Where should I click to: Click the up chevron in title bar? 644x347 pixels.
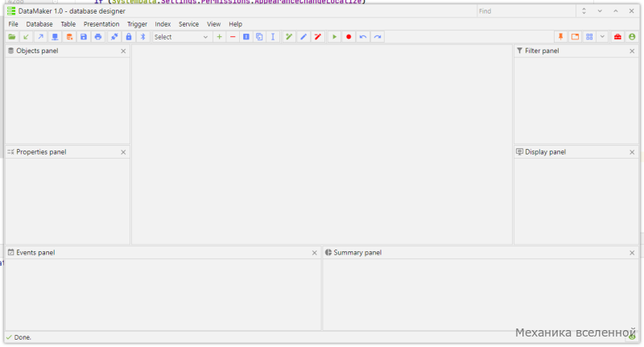click(x=616, y=11)
